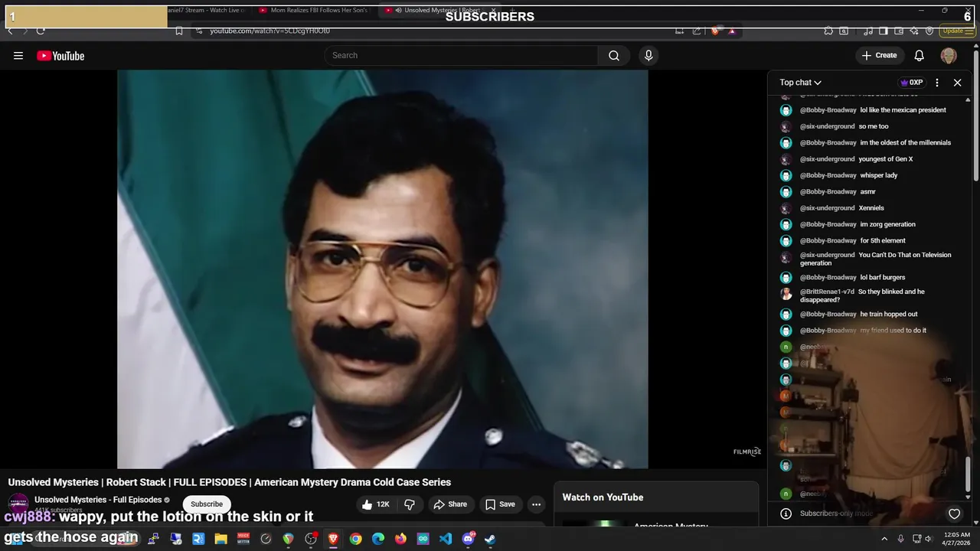Image resolution: width=980 pixels, height=551 pixels.
Task: Share this page link from address bar
Action: (x=697, y=31)
